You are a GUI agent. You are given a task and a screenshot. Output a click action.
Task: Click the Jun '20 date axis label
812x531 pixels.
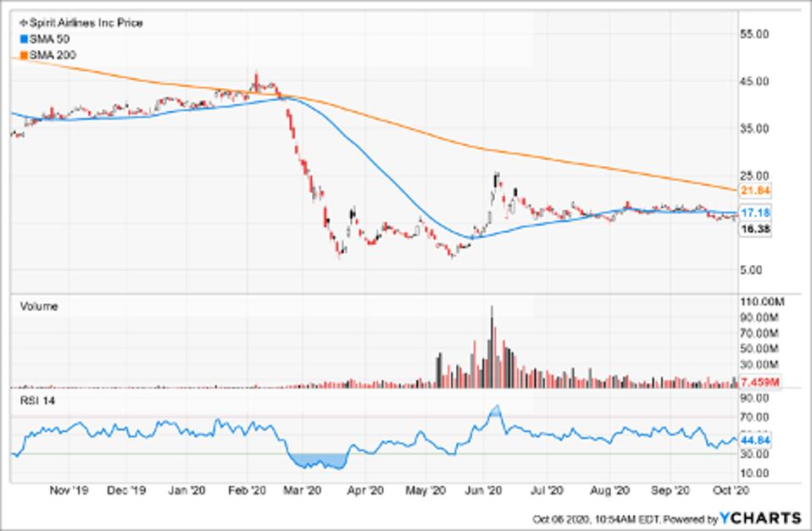click(x=486, y=490)
